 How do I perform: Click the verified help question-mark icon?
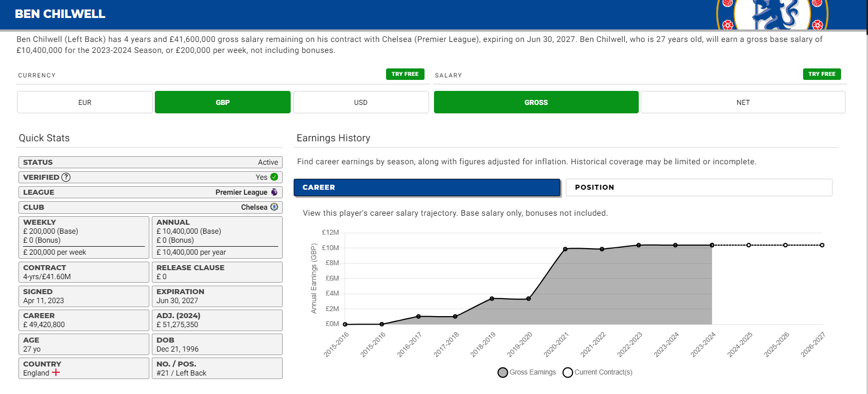pyautogui.click(x=66, y=177)
